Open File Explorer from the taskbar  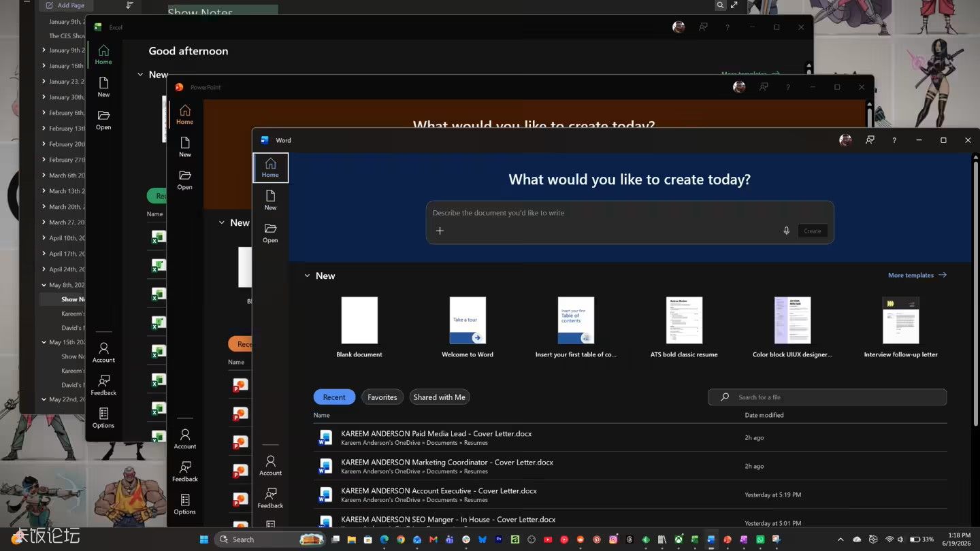tap(352, 539)
